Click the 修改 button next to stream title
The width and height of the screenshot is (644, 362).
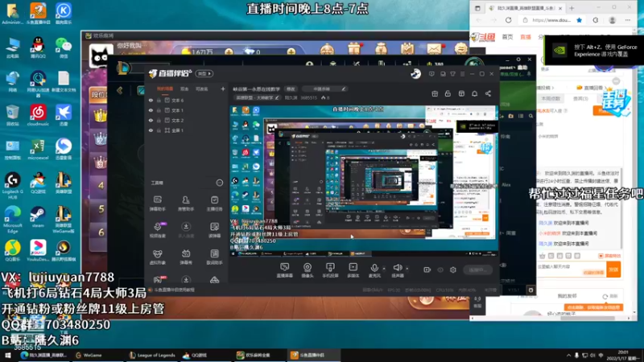point(291,89)
